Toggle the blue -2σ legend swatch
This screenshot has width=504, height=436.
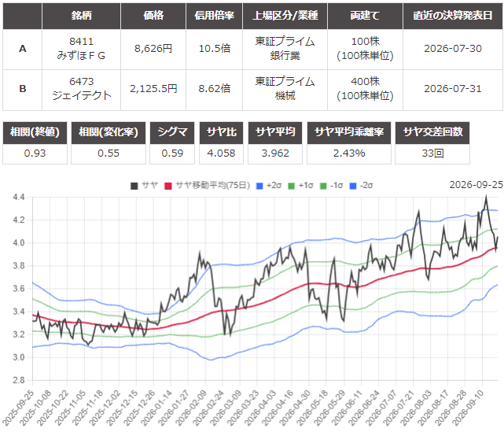353,186
